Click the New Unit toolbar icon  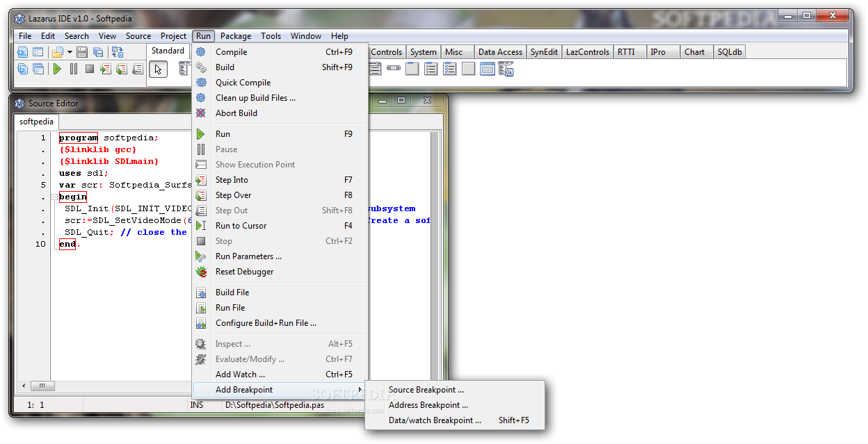point(22,52)
